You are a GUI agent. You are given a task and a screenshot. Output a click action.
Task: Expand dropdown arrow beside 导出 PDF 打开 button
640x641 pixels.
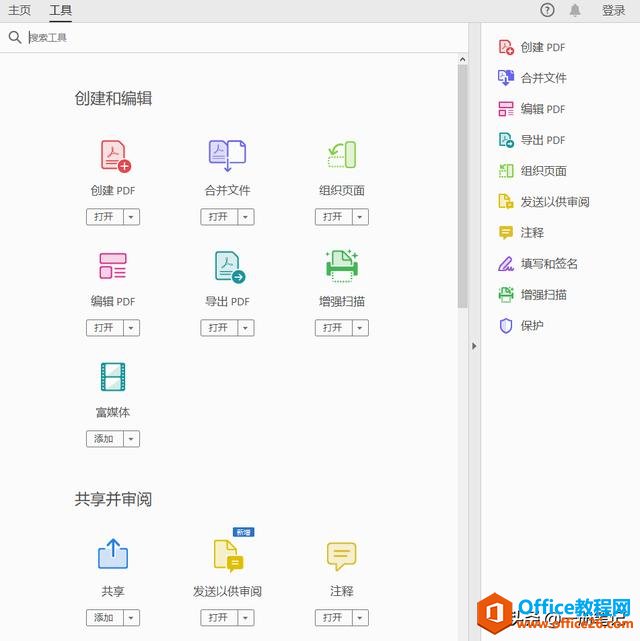point(246,328)
